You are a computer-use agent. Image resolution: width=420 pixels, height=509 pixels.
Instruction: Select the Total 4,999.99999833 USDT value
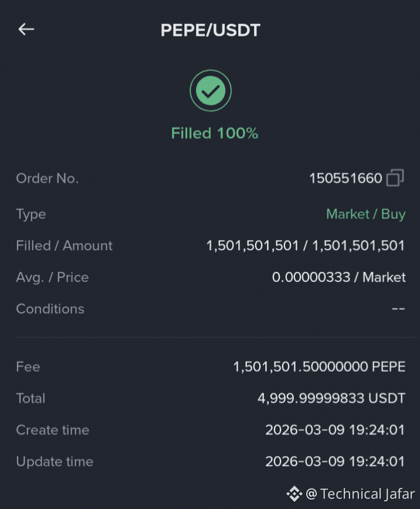pos(331,398)
